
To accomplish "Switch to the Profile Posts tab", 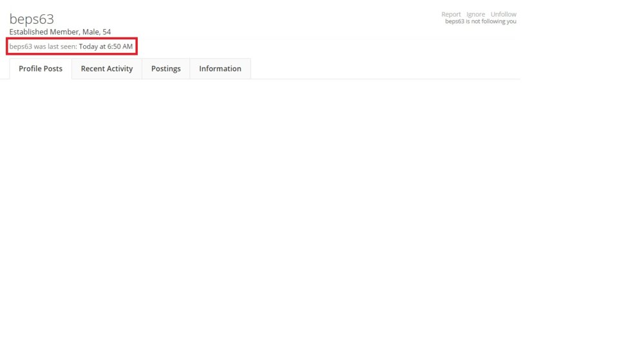I will point(41,69).
